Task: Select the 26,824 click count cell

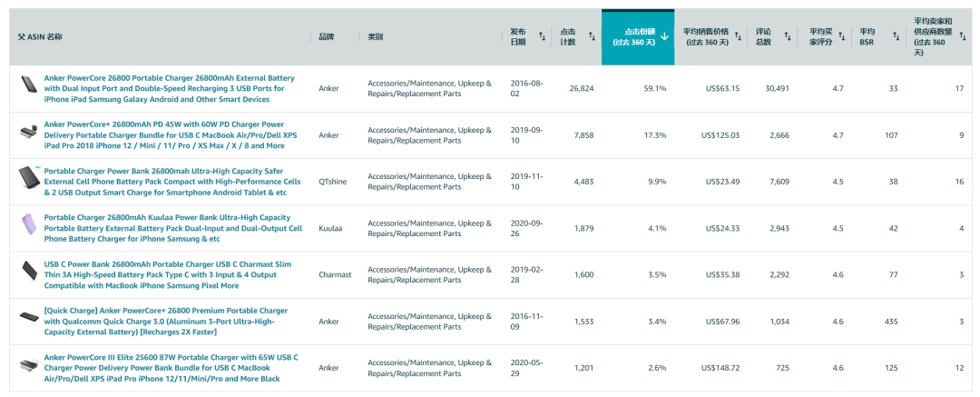Action: 582,88
